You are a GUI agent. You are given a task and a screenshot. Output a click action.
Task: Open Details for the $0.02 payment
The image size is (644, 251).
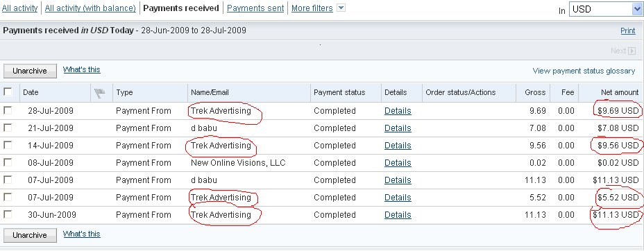pos(398,163)
